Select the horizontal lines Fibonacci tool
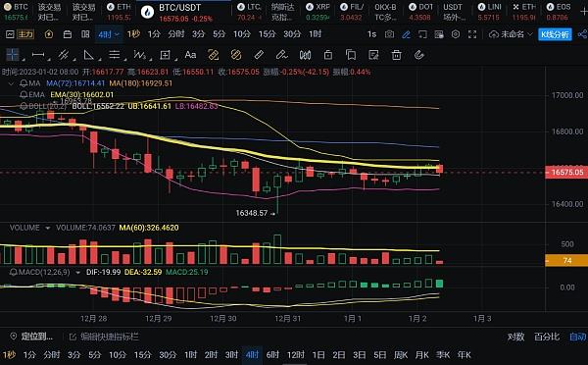Viewport: 588px width, 365px height. (115, 55)
